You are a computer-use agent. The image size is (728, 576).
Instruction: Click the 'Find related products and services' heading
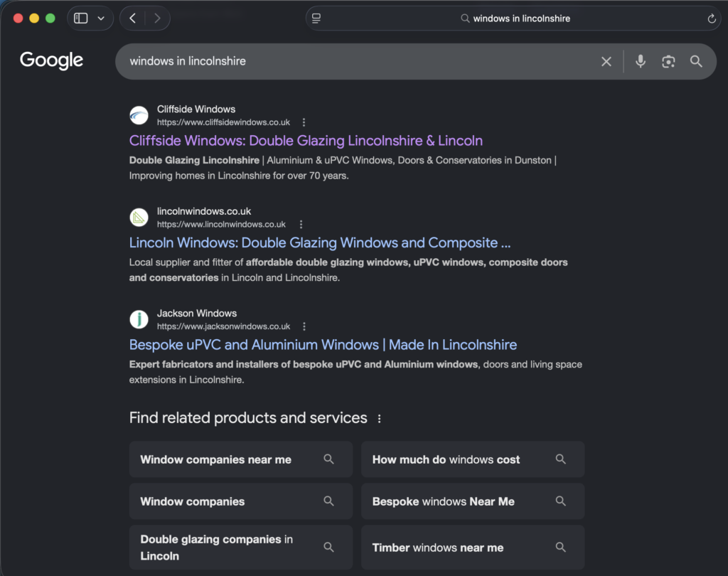point(248,418)
